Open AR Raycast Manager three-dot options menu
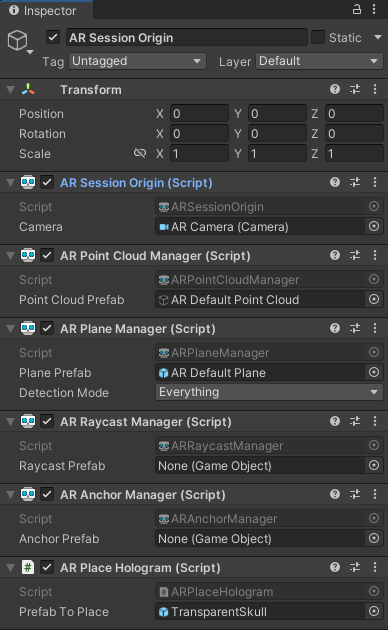The width and height of the screenshot is (388, 630). [375, 421]
